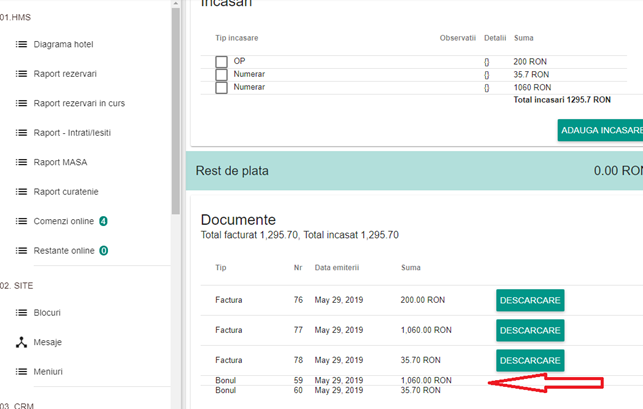Click the Restante online badge showing 0
Screen dimensions: 643x409
[x=104, y=251]
